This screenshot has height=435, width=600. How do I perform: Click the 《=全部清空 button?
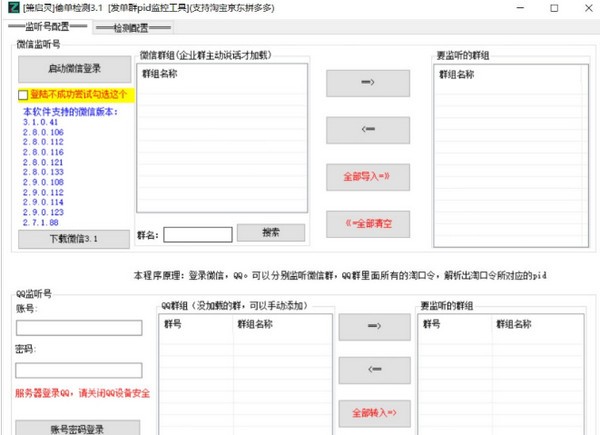[367, 225]
